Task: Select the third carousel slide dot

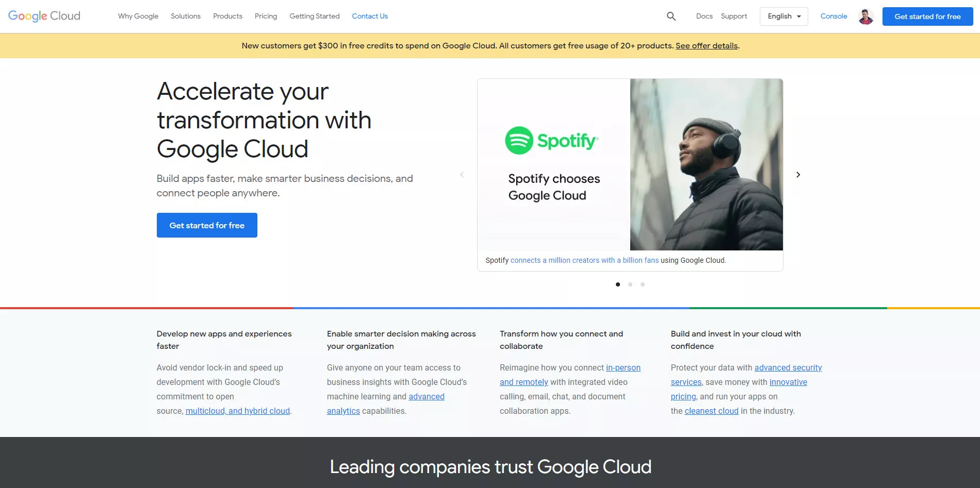Action: tap(642, 284)
